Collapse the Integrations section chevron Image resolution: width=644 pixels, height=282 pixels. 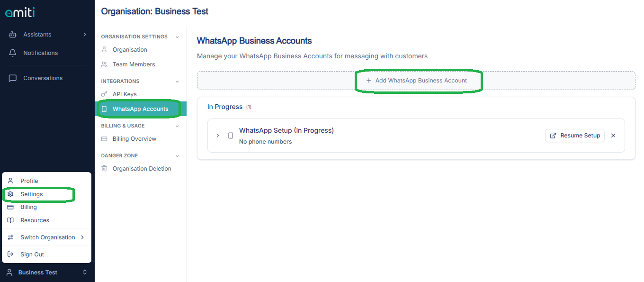pyautogui.click(x=177, y=82)
